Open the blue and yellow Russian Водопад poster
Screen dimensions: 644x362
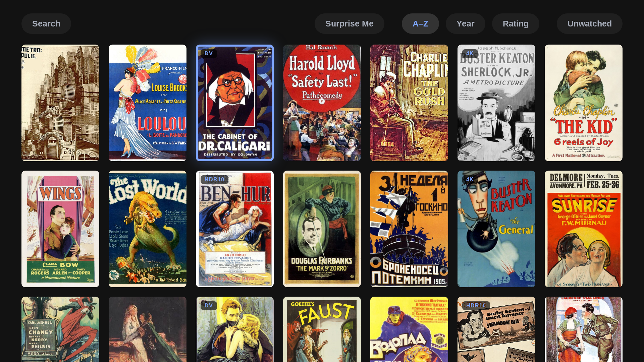click(409, 329)
